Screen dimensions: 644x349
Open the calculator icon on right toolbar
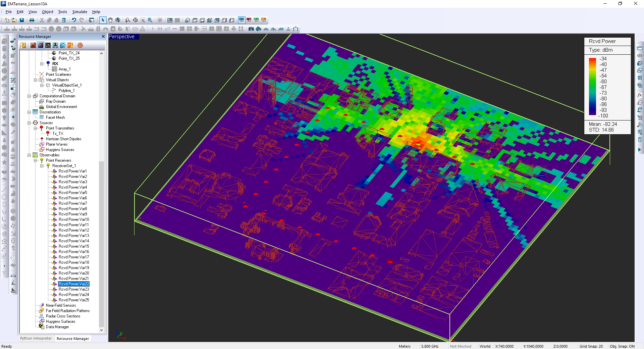point(640,140)
